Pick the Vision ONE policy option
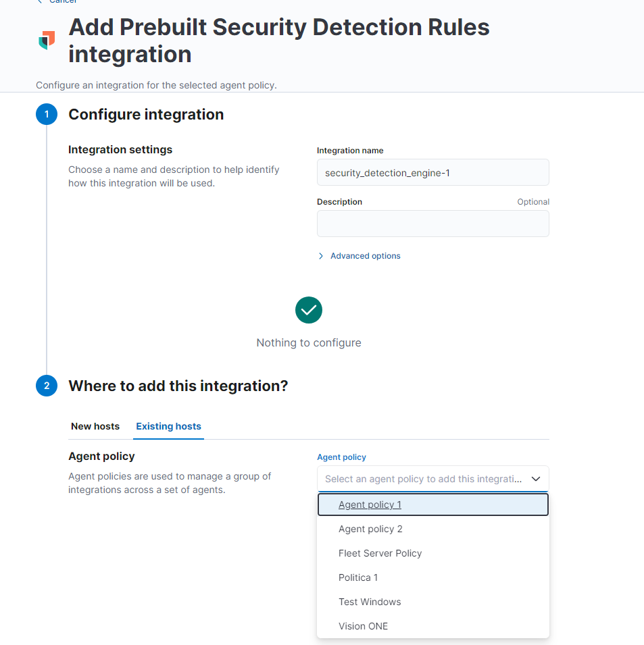Viewport: 644px width, 645px height. [x=363, y=626]
